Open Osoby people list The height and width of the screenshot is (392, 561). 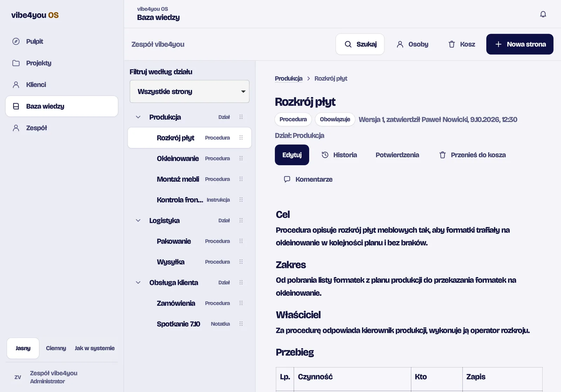412,44
